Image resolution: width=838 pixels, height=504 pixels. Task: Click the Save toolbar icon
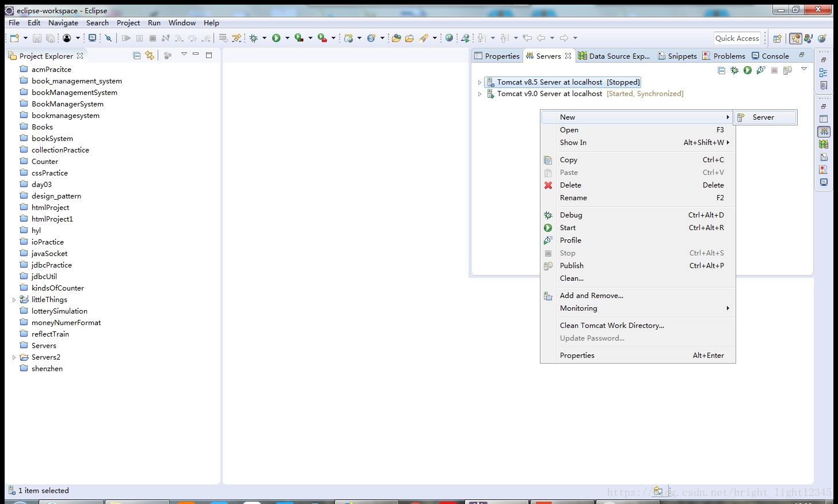[37, 38]
